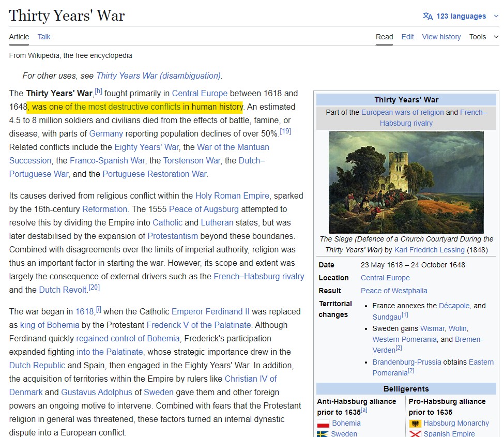
Task: Open the Franco-Spanish War link
Action: 108,160
